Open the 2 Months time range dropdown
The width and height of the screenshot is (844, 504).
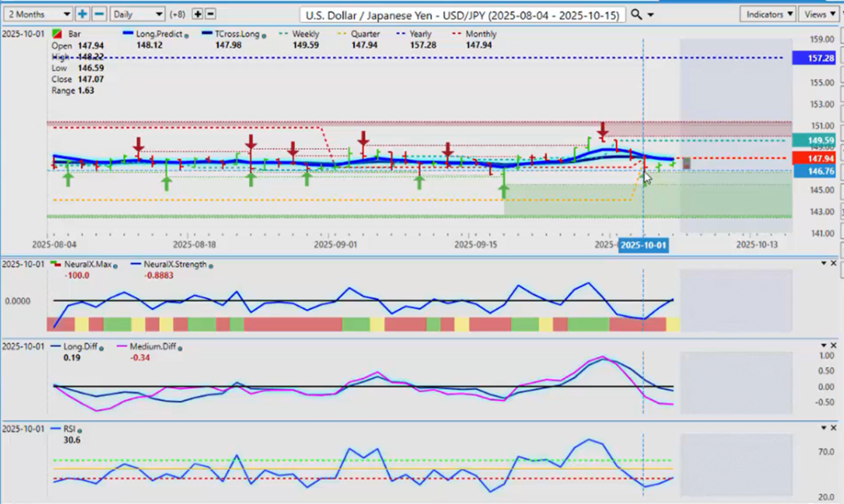36,14
